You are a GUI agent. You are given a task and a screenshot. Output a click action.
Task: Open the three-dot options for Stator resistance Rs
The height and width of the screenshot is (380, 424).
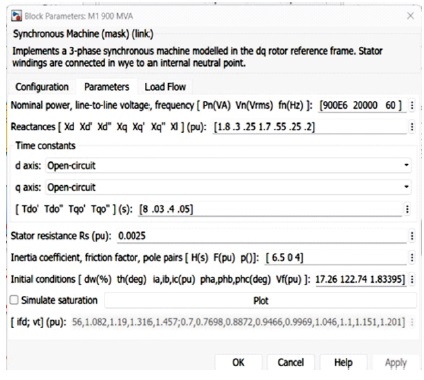tap(412, 236)
